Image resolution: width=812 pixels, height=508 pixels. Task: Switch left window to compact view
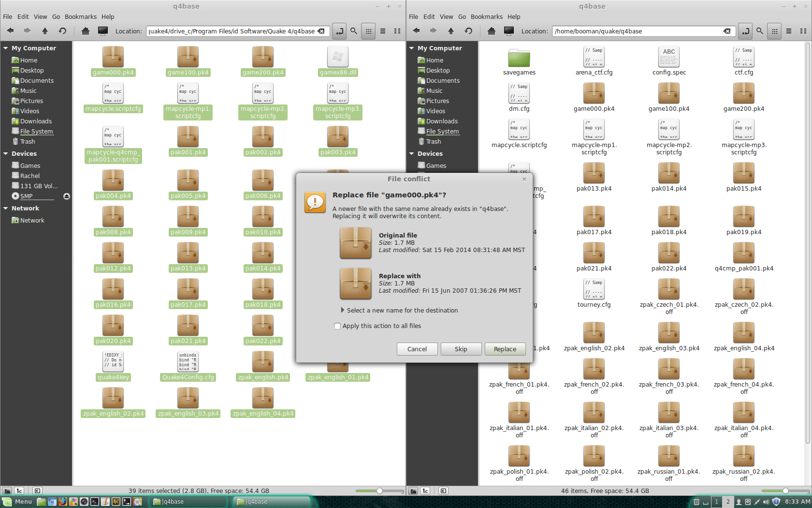397,31
